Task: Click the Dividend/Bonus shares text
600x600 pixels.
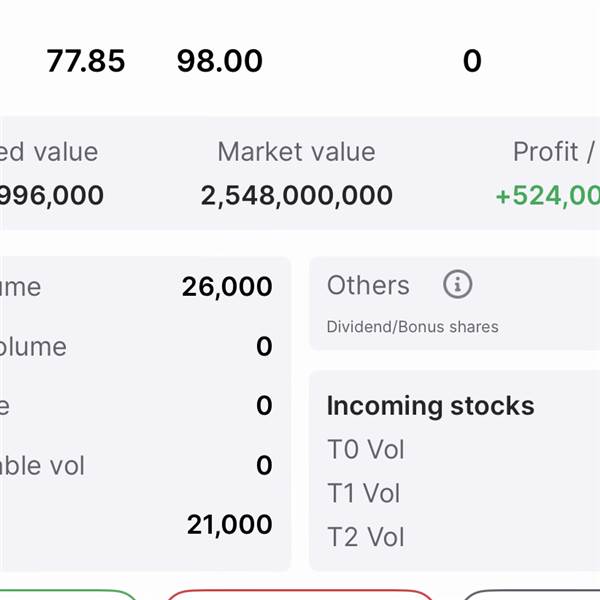Action: (412, 327)
